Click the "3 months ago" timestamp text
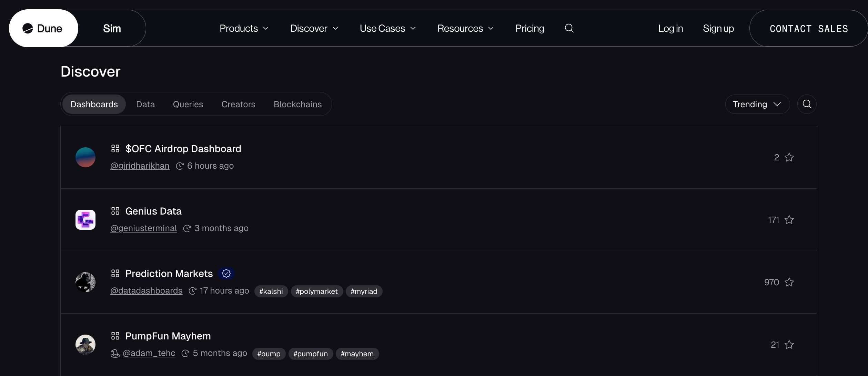 point(221,228)
